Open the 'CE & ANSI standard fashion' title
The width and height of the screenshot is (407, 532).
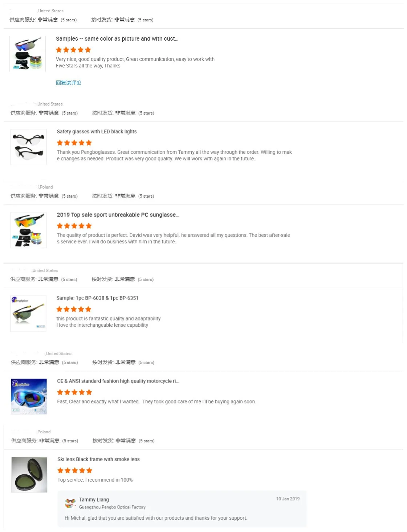click(118, 381)
